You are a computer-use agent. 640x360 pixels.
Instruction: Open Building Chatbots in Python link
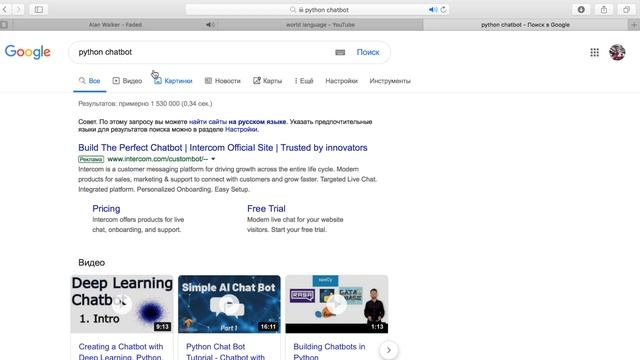coord(329,351)
